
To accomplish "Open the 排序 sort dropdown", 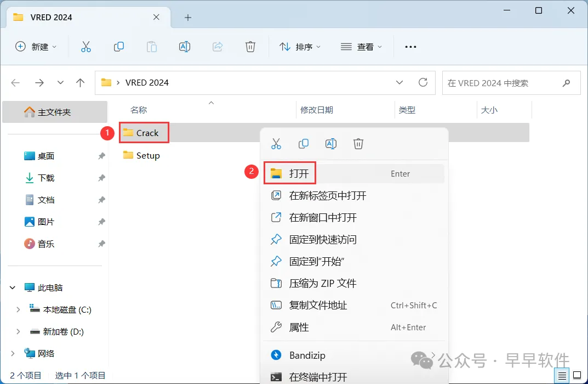I will [300, 47].
